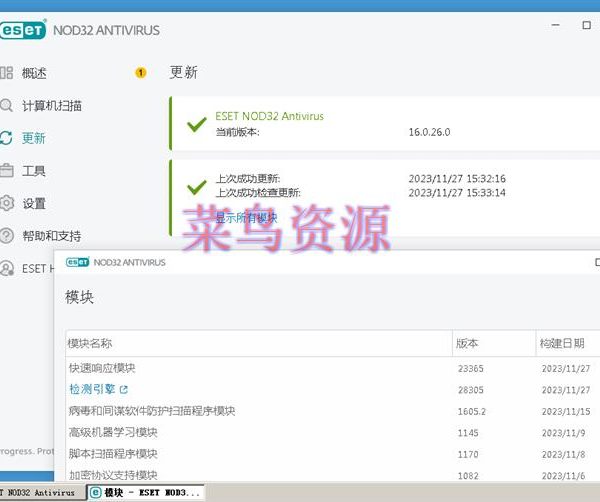Image resolution: width=600 pixels, height=502 pixels.
Task: Click the yellow notification badge beside 概述
Action: [141, 73]
